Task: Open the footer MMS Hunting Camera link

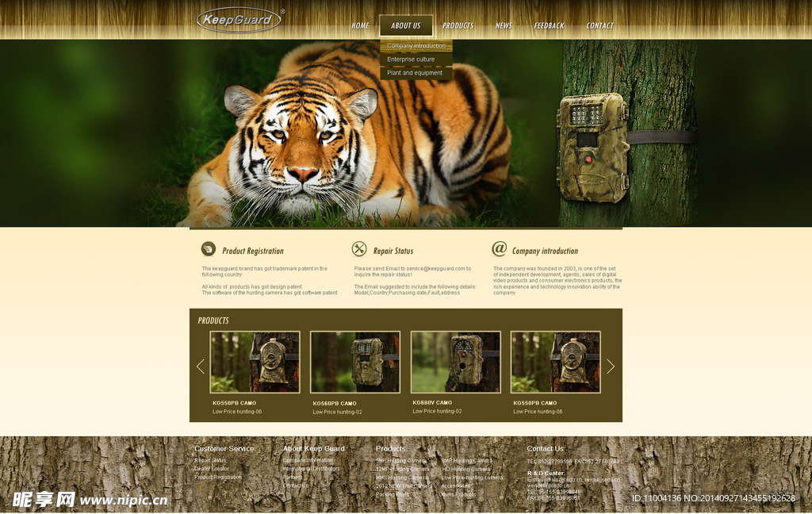Action: tap(402, 478)
